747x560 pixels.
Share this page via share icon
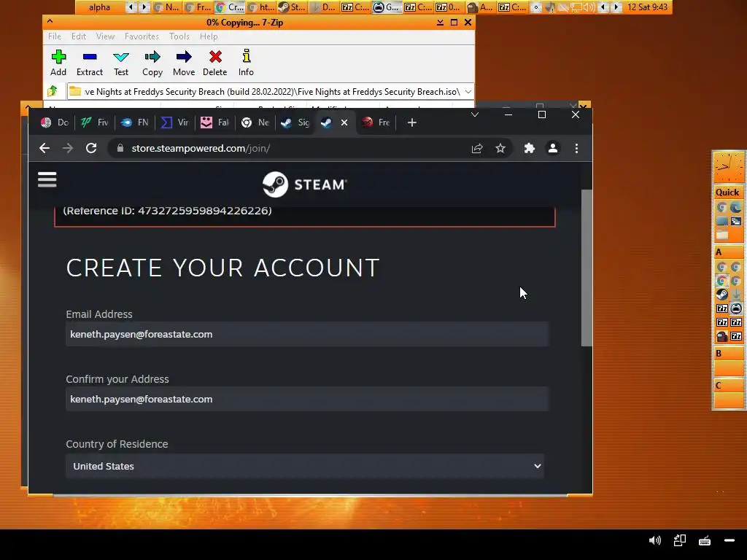pos(477,149)
